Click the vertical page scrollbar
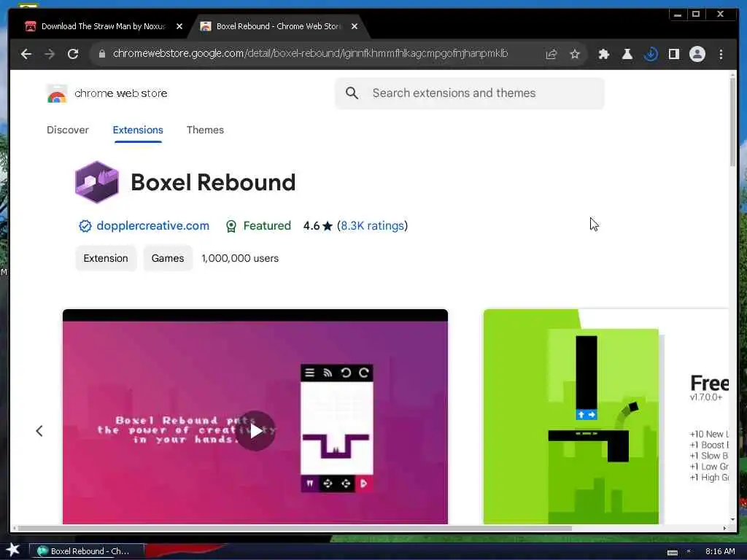747x560 pixels. coord(732,122)
